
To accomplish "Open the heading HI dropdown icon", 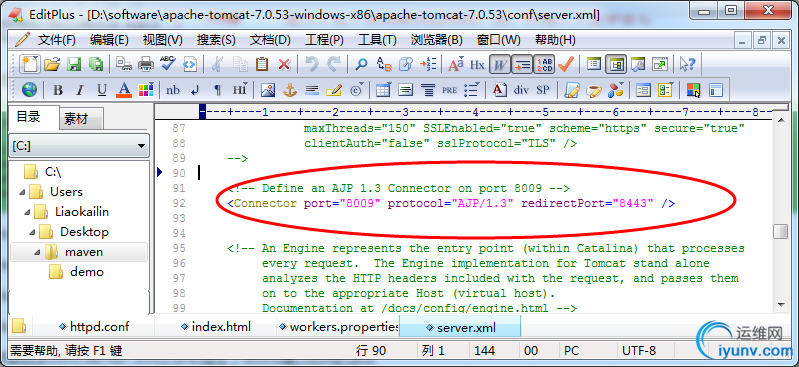I will click(239, 90).
